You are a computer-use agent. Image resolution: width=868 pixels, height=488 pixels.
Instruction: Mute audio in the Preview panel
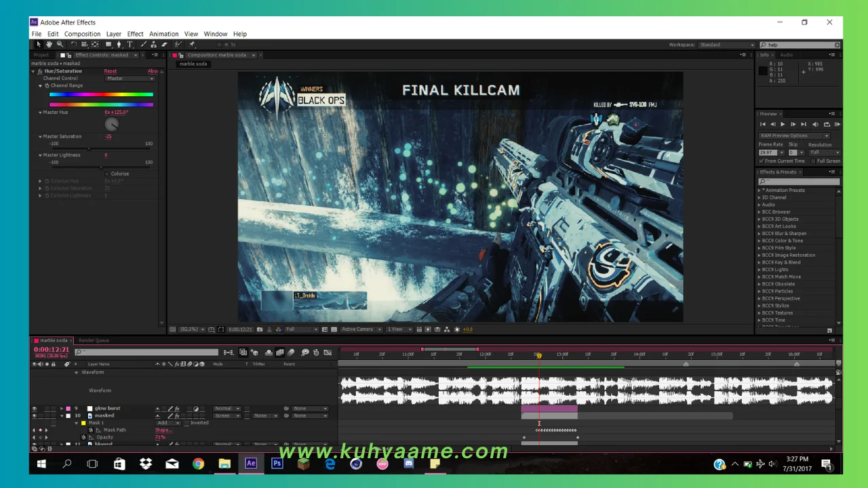click(x=815, y=124)
